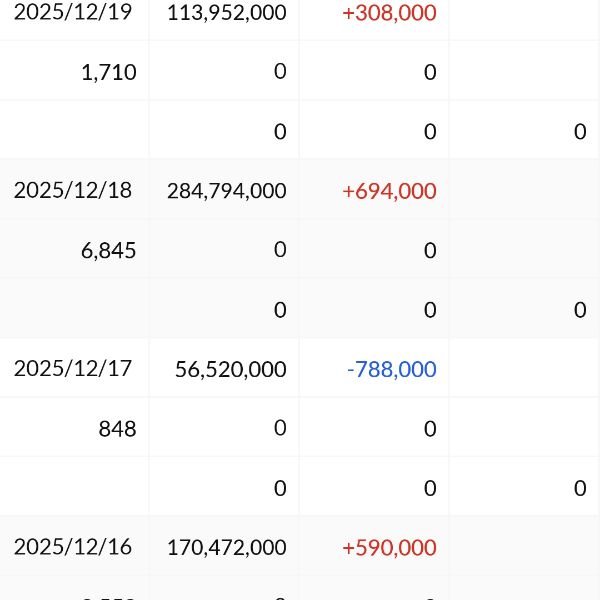Click the red +694,000 change value

(x=389, y=190)
